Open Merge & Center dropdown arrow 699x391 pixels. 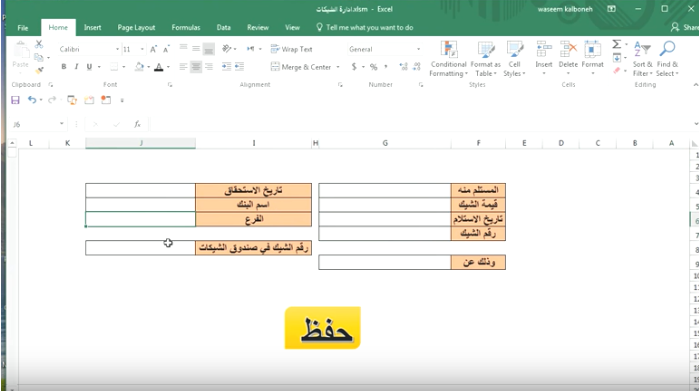tap(338, 67)
